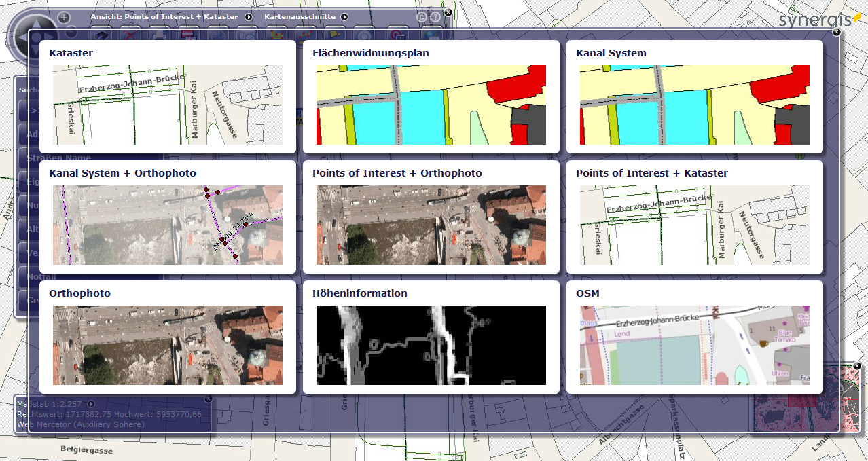Click the help question mark icon
Screen dimensions: 868x461
[435, 17]
